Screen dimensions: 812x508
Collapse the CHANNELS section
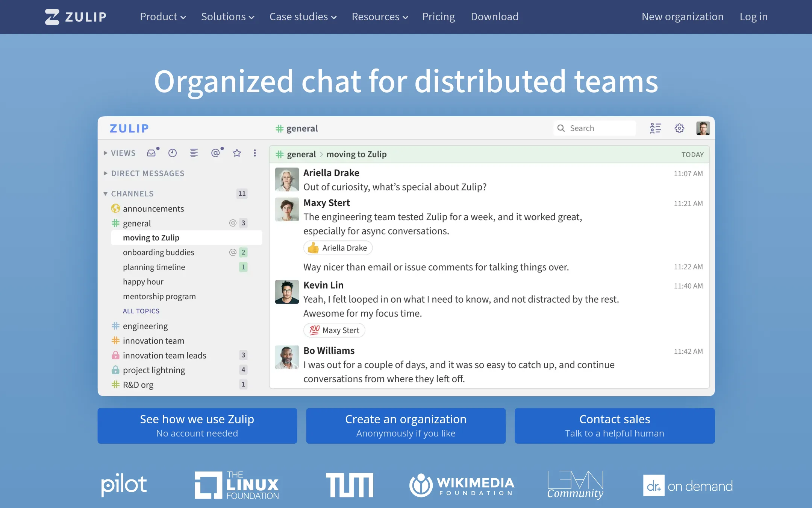[129, 194]
